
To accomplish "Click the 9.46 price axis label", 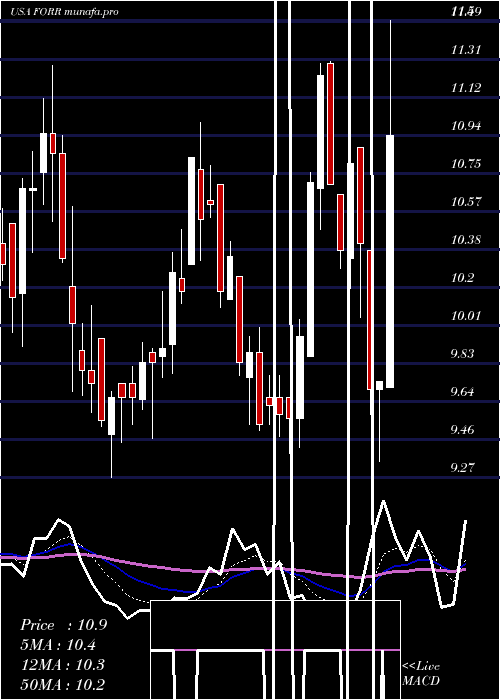I will point(462,430).
